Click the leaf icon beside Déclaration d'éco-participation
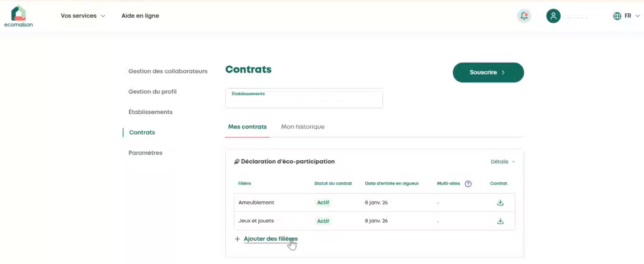 coord(237,162)
